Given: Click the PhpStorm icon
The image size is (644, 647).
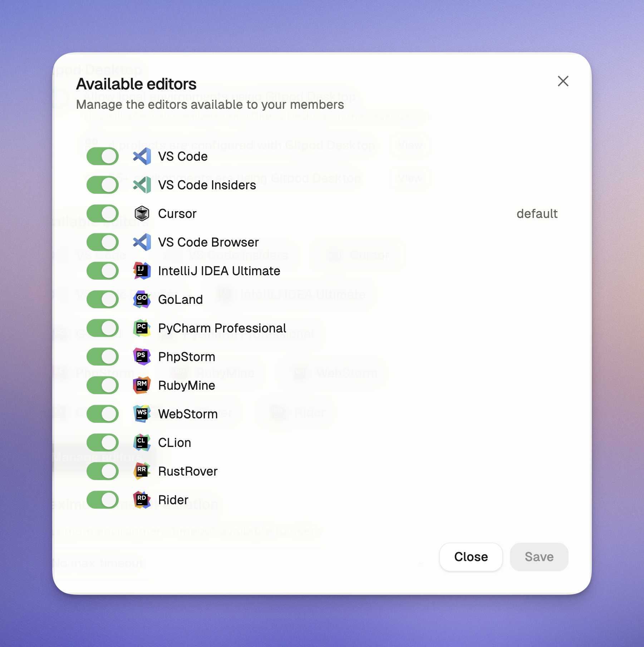Looking at the screenshot, I should 142,357.
